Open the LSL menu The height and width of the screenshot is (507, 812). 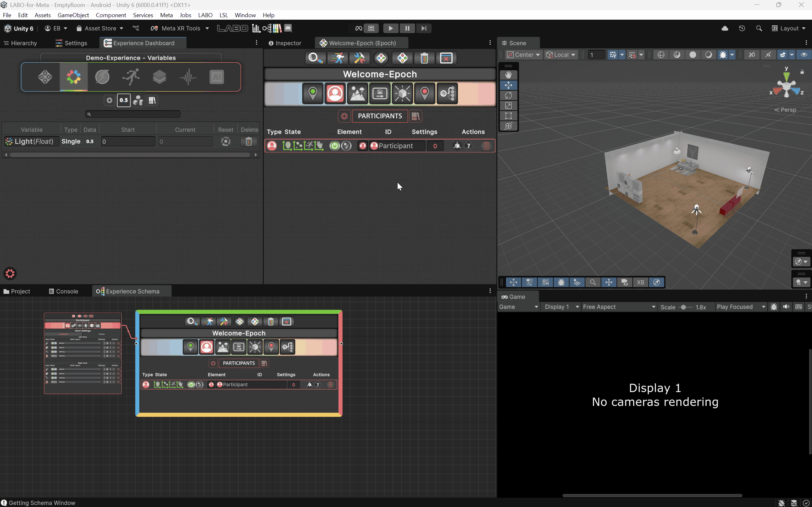(x=224, y=15)
